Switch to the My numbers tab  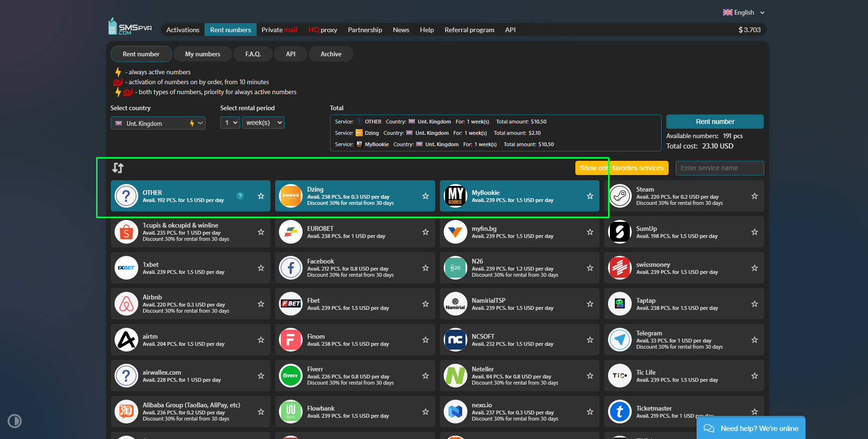[203, 54]
